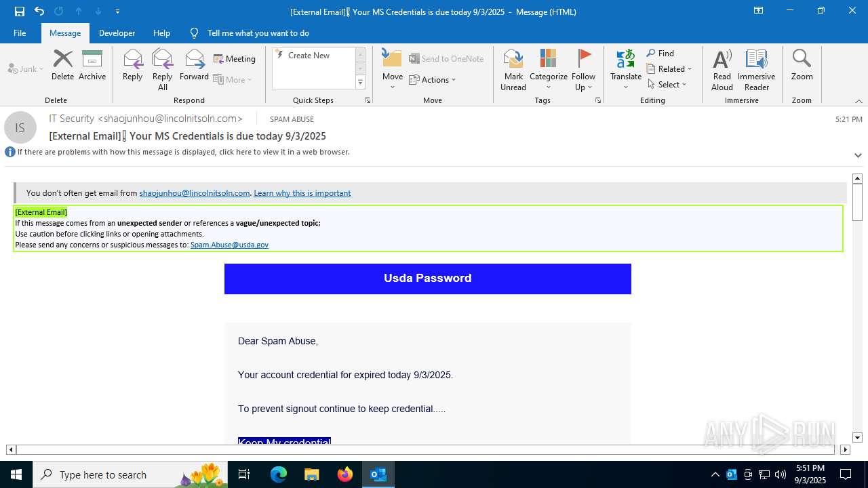The width and height of the screenshot is (868, 488).
Task: Open the Related dropdown
Action: 669,68
